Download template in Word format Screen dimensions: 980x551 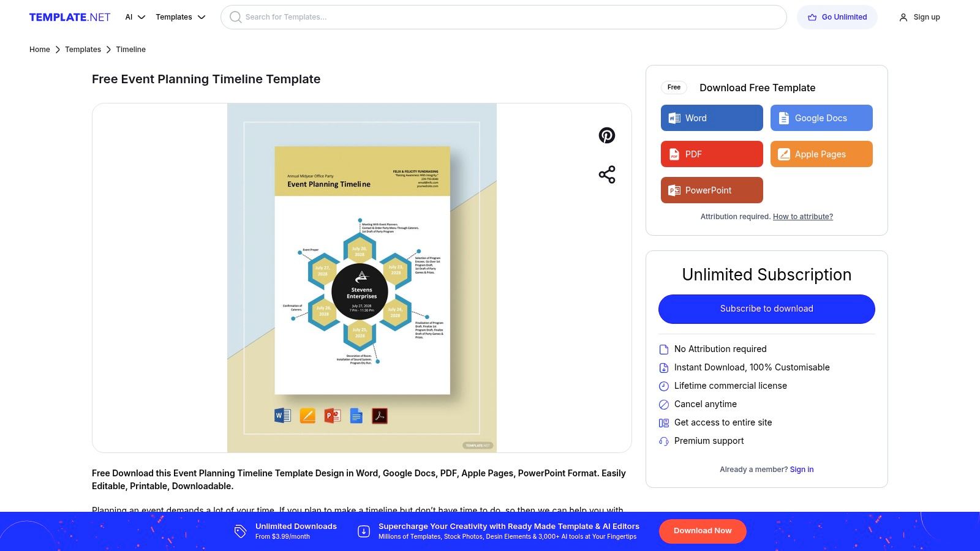pos(712,118)
